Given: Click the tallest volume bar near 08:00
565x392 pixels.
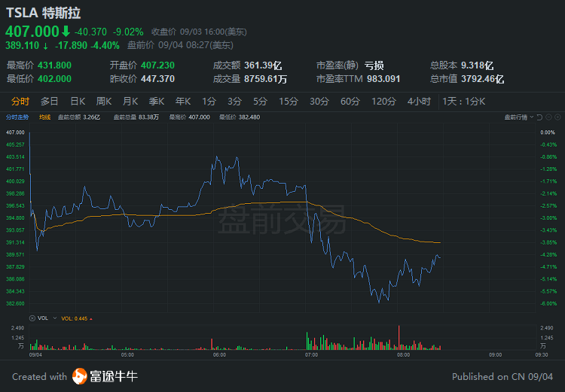Looking at the screenshot, I should pos(399,337).
